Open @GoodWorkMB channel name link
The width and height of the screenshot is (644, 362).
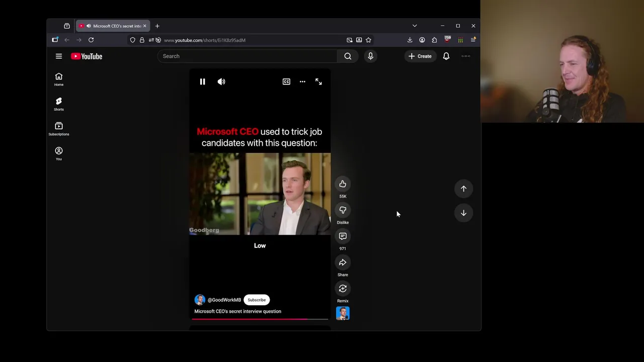[224, 300]
